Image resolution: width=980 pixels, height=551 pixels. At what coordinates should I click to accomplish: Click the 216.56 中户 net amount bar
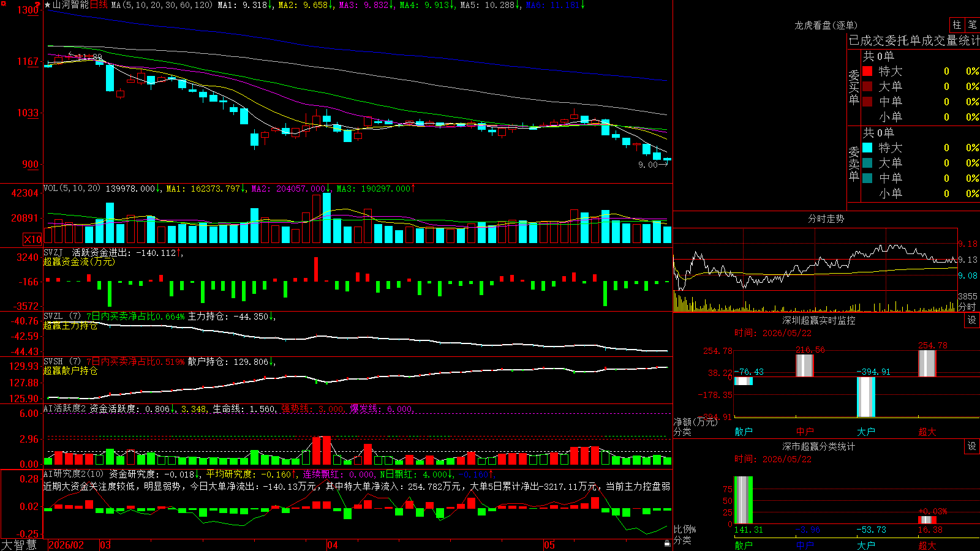tap(805, 365)
